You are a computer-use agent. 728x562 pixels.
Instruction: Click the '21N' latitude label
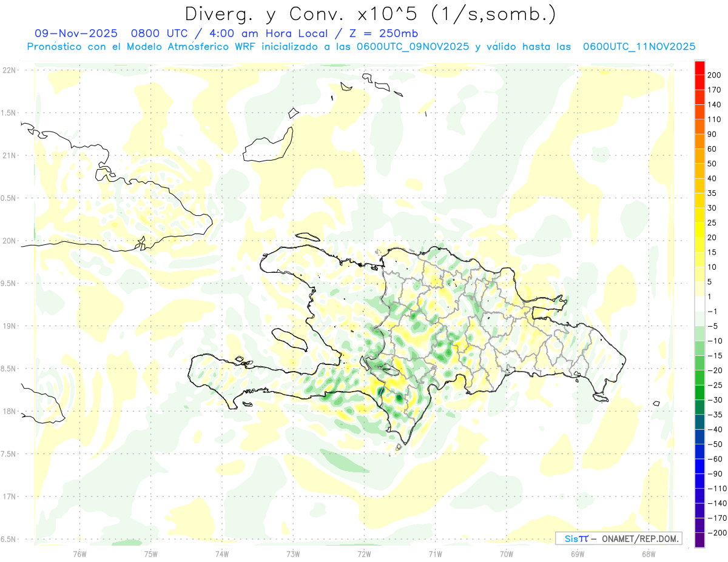point(9,155)
